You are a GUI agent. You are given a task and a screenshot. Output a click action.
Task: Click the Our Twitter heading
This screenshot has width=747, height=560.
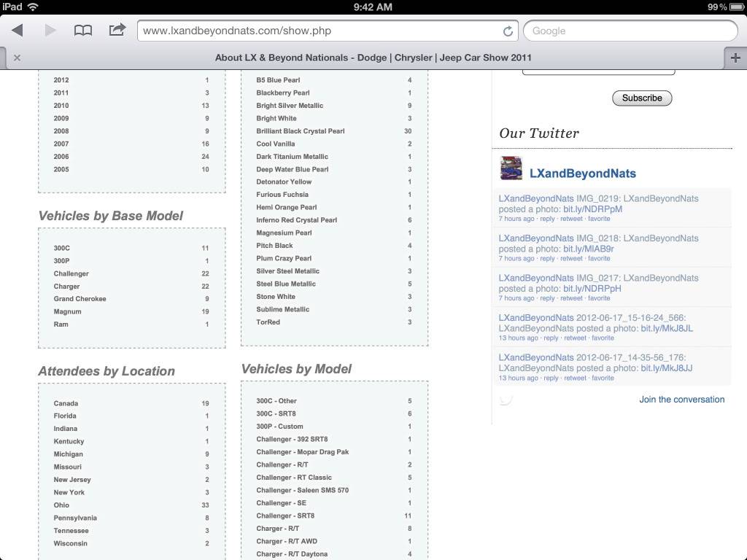pyautogui.click(x=539, y=133)
